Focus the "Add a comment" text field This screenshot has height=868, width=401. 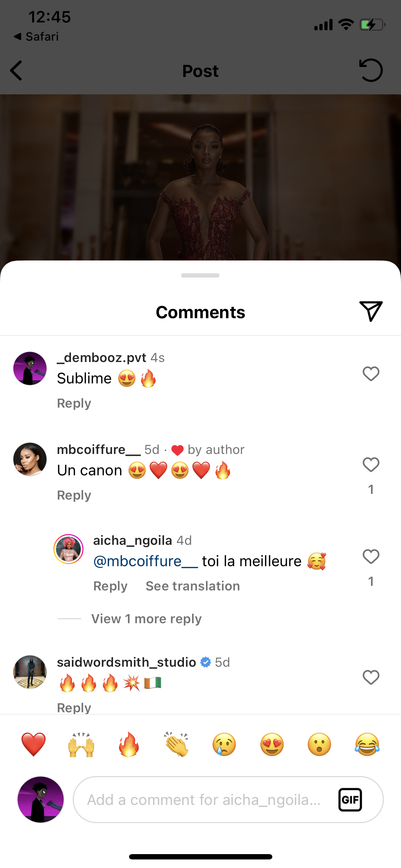[x=204, y=800]
